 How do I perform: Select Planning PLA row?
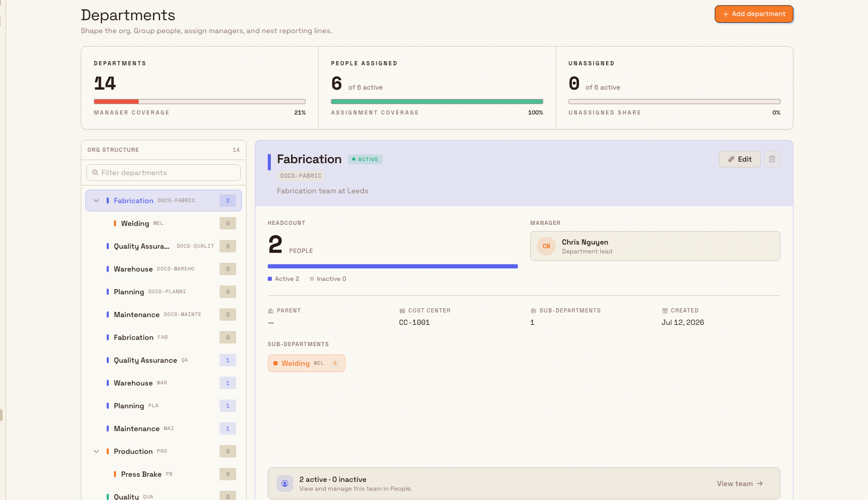[164, 406]
